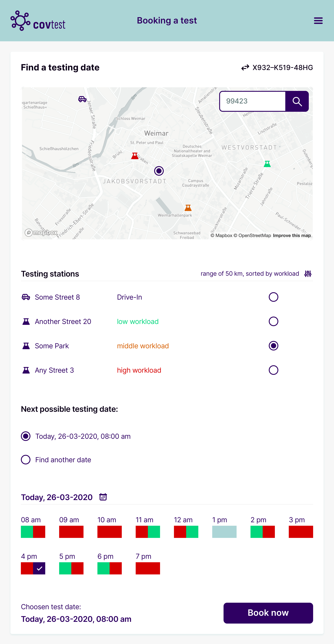Select the green 5 pm time slot
The height and width of the screenshot is (644, 334).
(x=65, y=568)
